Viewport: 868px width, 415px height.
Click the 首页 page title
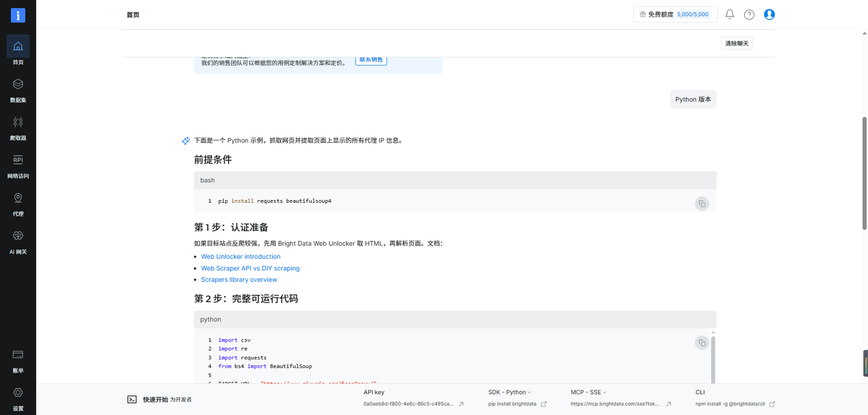click(x=133, y=14)
